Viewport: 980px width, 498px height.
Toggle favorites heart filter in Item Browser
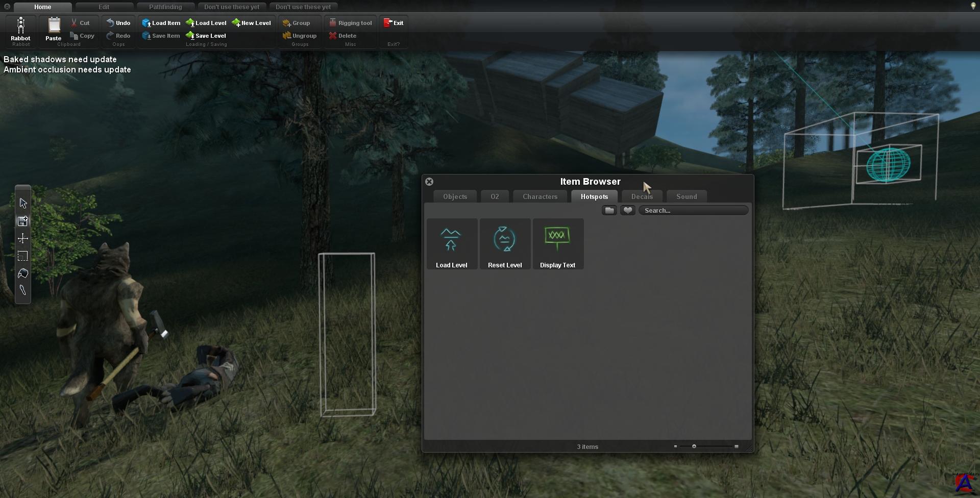pyautogui.click(x=627, y=210)
